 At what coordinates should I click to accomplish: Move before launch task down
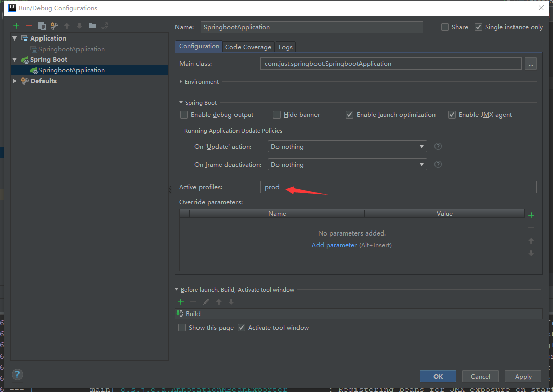(231, 302)
